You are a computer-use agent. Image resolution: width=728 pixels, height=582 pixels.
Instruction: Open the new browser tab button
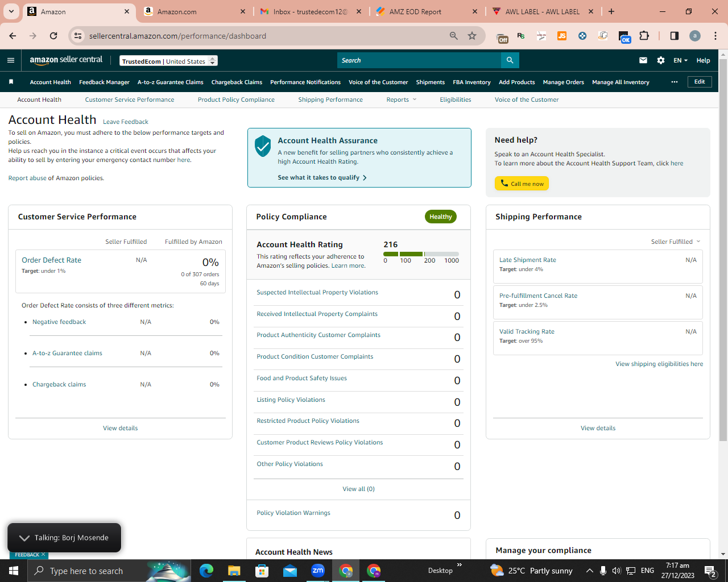[x=611, y=11]
